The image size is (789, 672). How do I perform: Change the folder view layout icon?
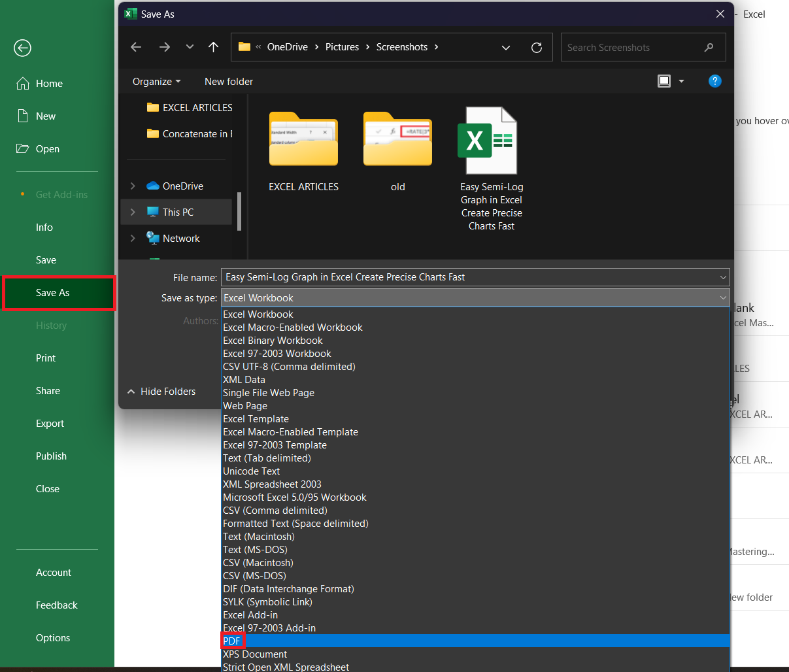click(x=664, y=81)
